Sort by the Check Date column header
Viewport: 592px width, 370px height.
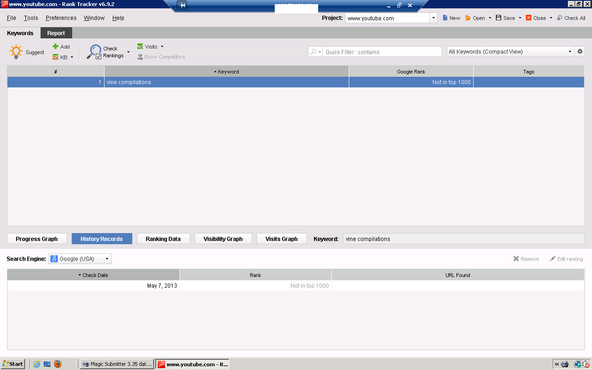point(93,275)
